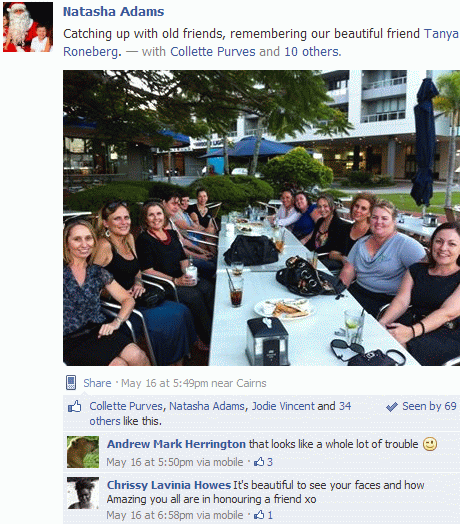
Task: Open Andrew Mark Herrington's avatar
Action: click(83, 452)
